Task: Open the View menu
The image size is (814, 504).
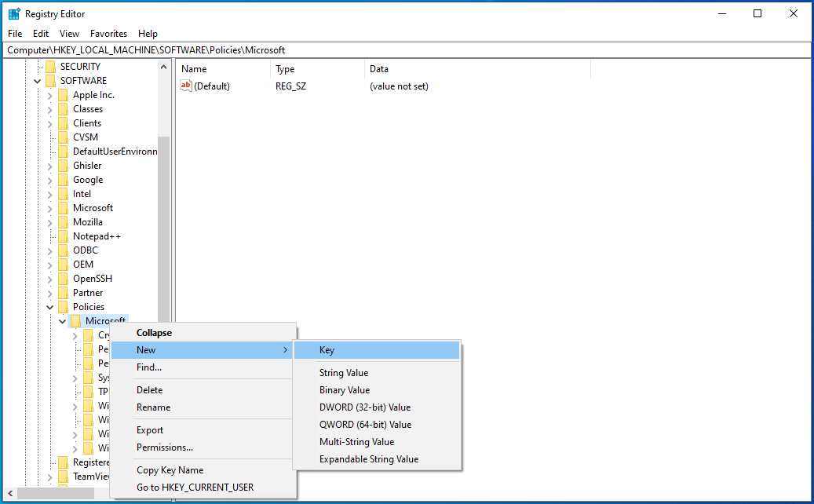Action: (x=69, y=33)
